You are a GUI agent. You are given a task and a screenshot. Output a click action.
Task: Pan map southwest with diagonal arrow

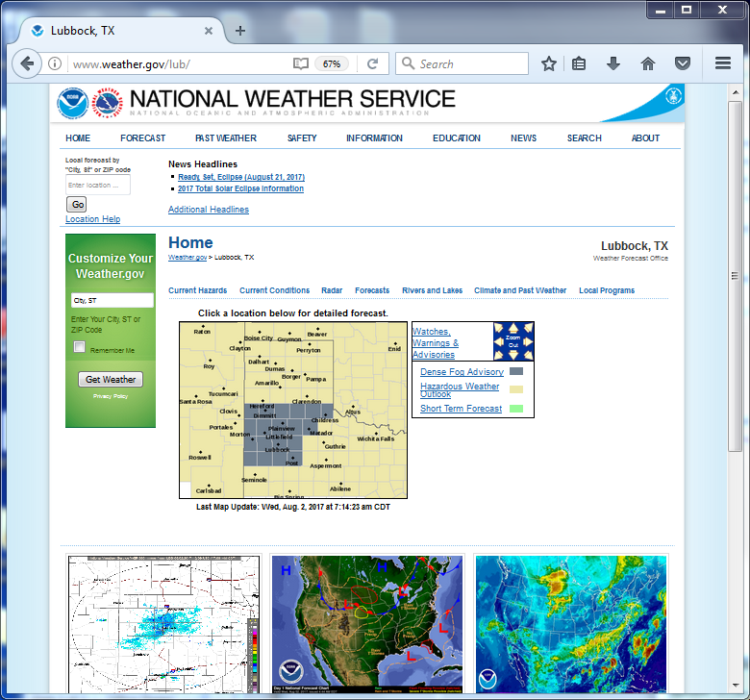click(499, 355)
